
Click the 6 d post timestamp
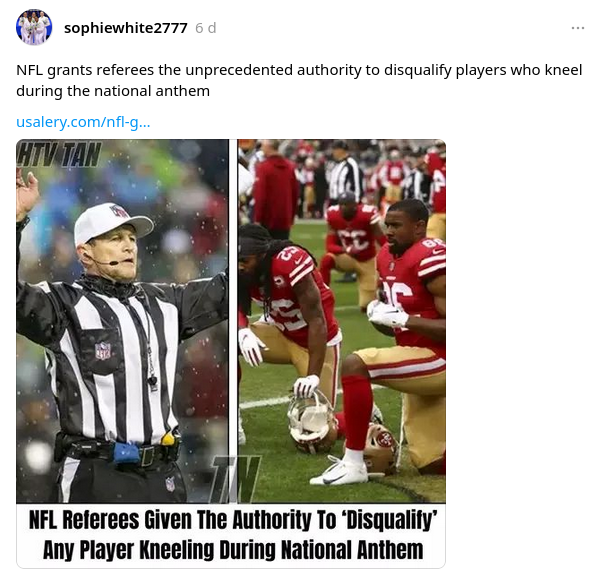pyautogui.click(x=206, y=28)
